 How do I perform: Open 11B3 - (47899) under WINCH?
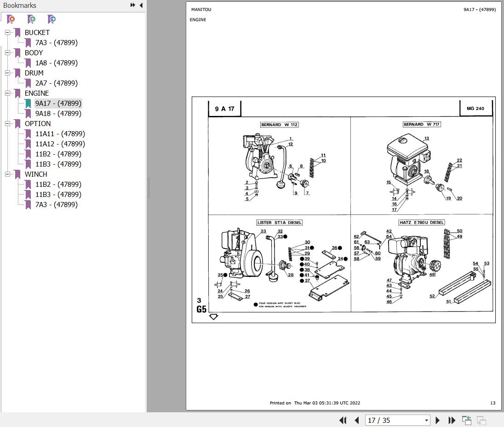58,195
